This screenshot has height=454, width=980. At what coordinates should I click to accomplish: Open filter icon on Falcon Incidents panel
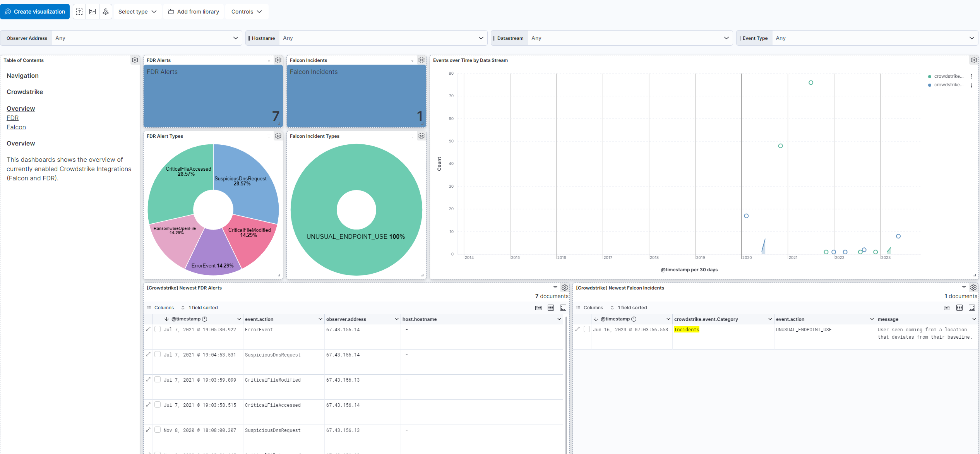pos(412,60)
